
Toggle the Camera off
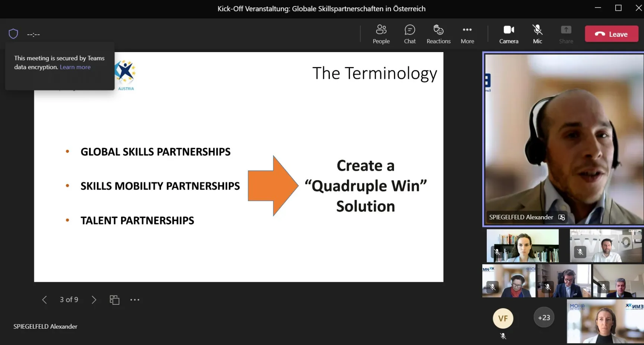click(509, 34)
